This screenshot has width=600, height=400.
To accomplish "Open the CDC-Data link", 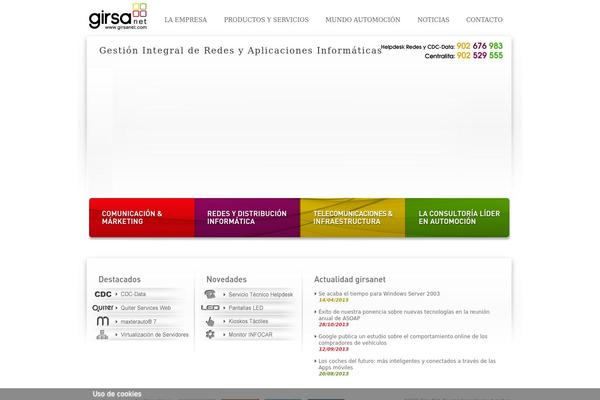I will pos(133,294).
